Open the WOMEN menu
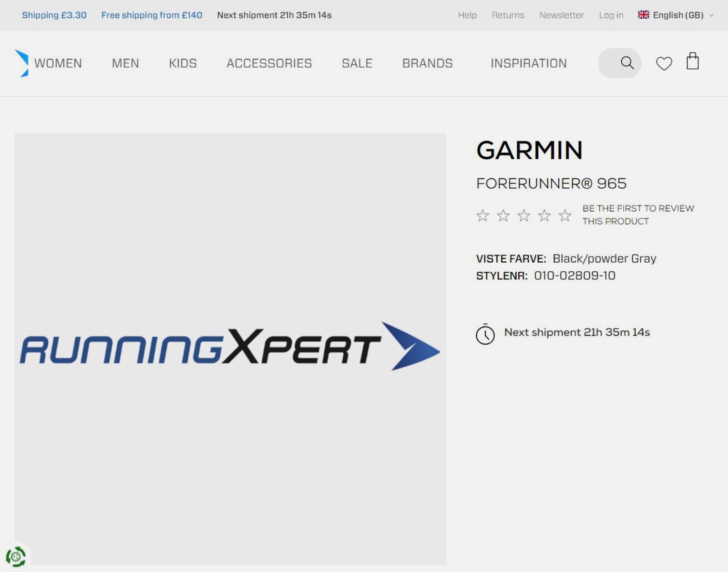Viewport: 728px width, 572px height. (x=58, y=63)
